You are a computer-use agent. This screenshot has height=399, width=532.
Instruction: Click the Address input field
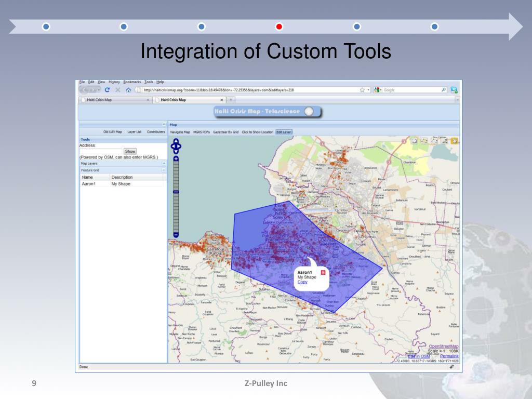(101, 151)
